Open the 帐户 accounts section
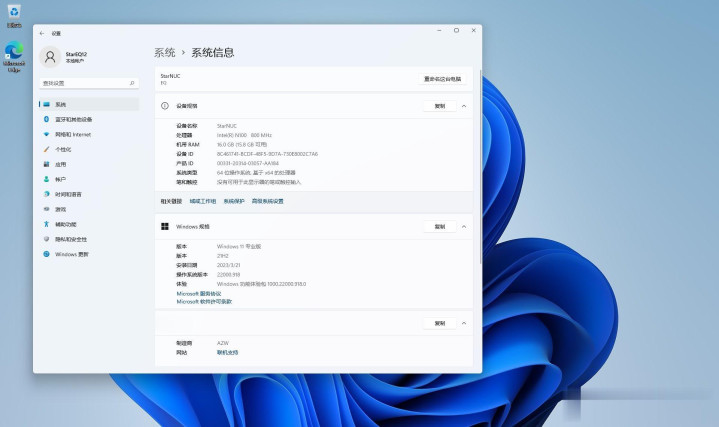 coord(89,179)
